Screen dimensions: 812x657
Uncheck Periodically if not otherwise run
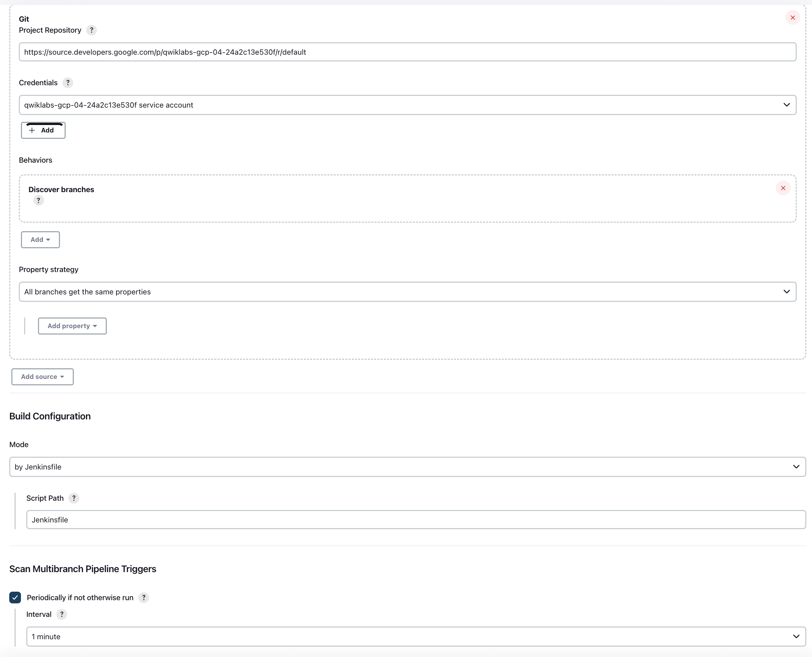click(15, 598)
